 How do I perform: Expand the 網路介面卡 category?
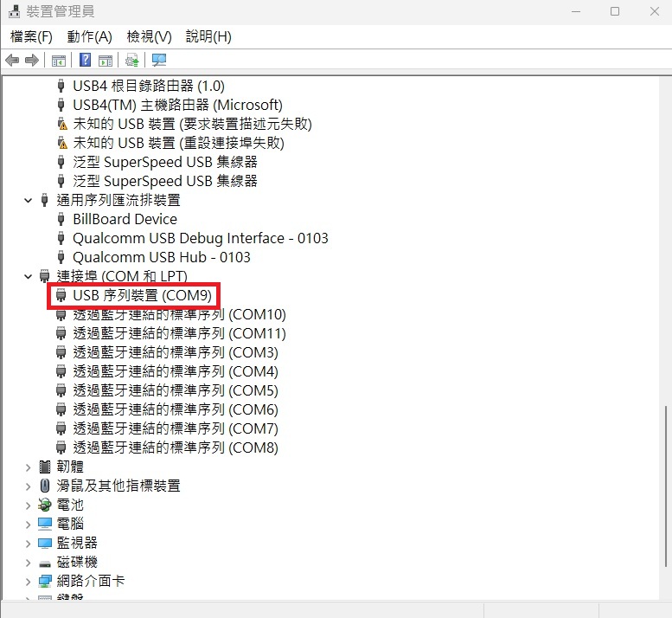pyautogui.click(x=29, y=582)
